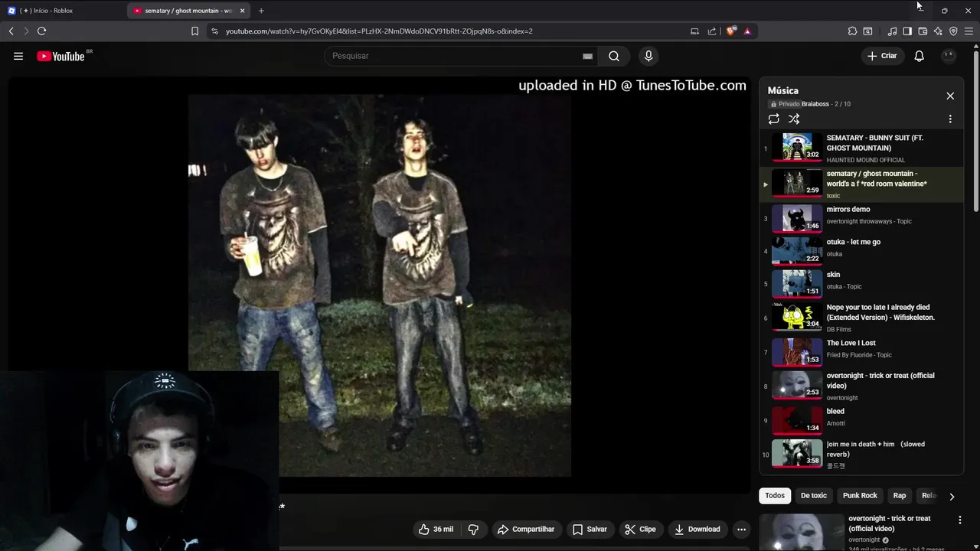
Task: Select Nope your too late I already died
Action: [x=861, y=317]
